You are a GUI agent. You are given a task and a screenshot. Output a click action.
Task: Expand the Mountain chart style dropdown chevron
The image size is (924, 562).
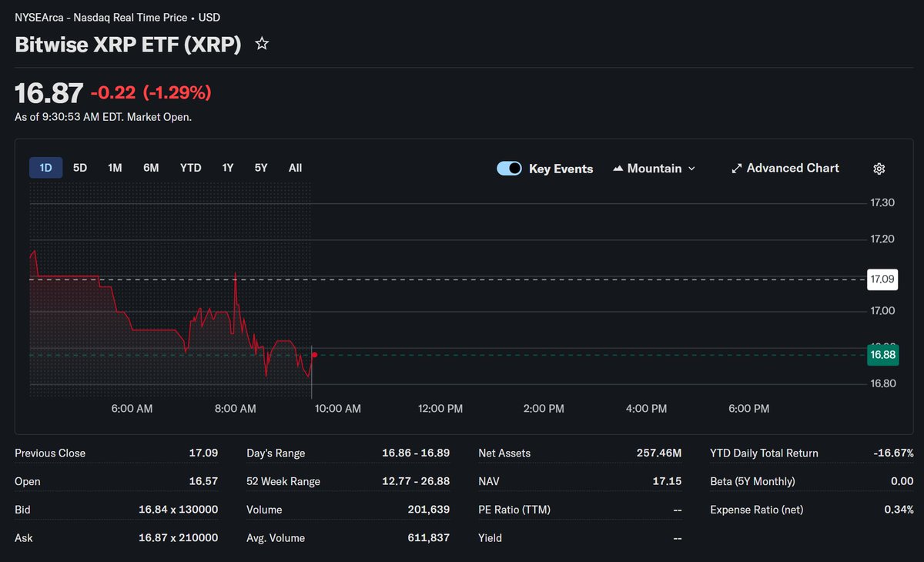click(691, 169)
